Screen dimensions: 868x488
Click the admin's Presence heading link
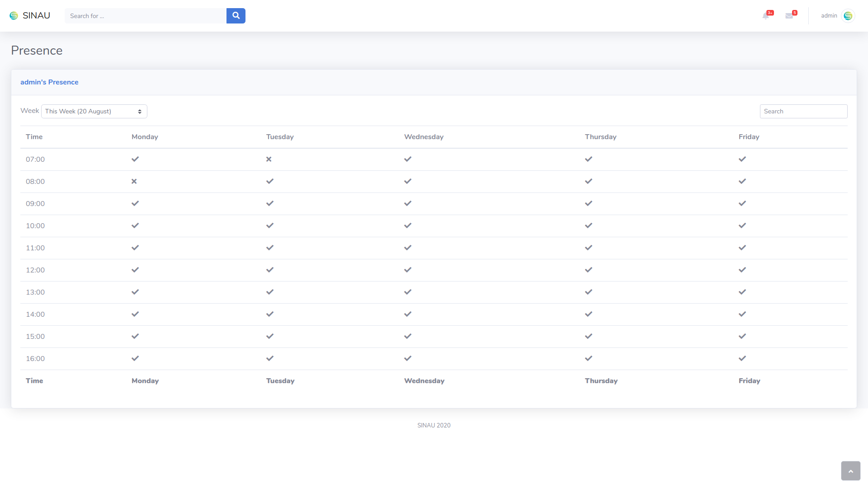click(x=49, y=82)
